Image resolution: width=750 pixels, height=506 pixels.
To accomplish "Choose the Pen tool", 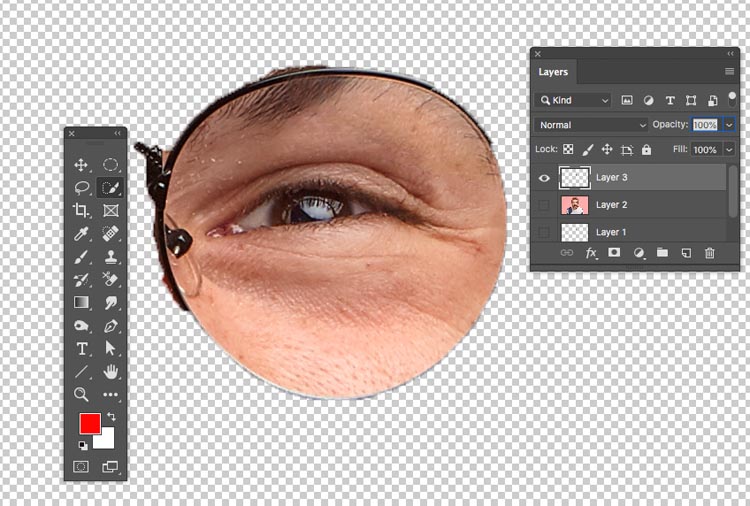I will [x=111, y=326].
